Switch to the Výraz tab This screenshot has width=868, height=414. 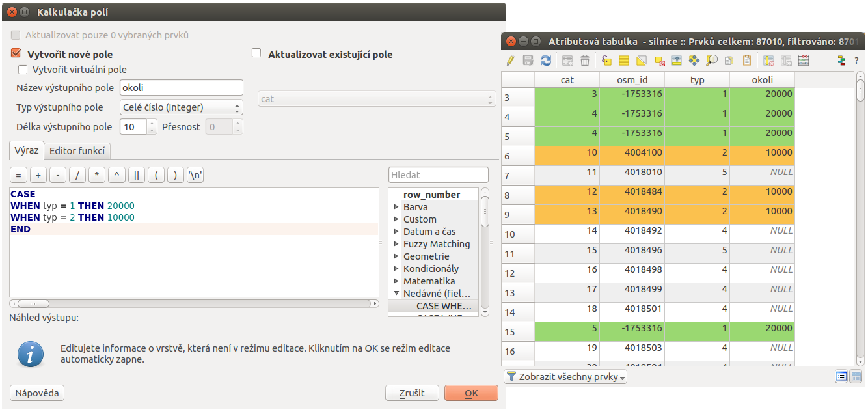click(x=27, y=150)
